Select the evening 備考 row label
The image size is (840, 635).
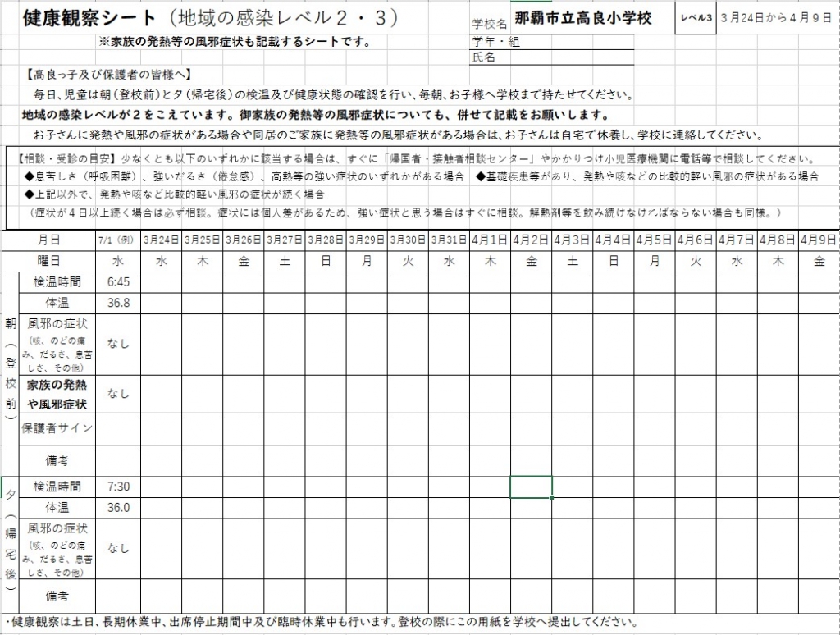57,596
